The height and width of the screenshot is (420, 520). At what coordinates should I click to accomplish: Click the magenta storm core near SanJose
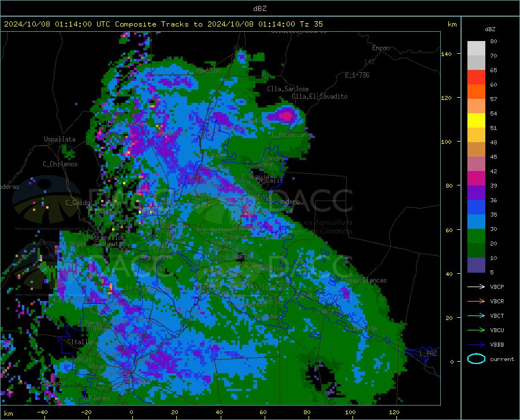tap(286, 116)
